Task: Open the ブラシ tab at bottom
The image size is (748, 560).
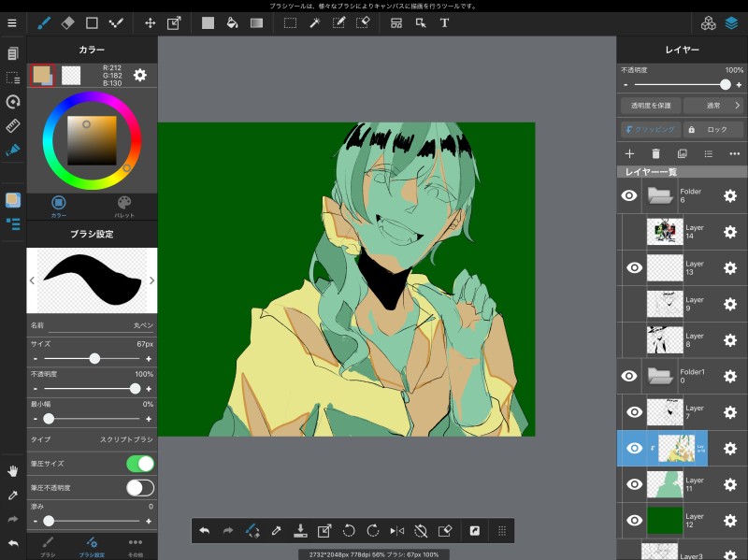Action: (x=48, y=546)
